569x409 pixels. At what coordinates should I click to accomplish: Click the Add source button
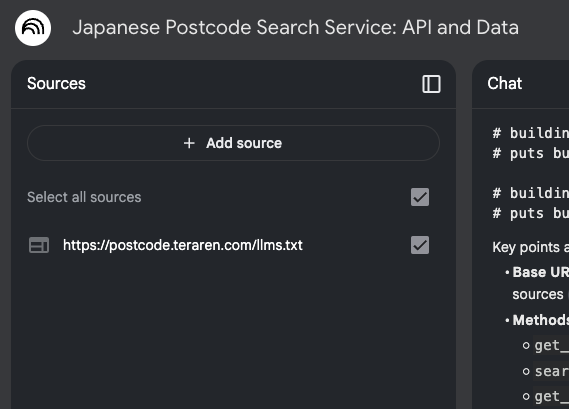pyautogui.click(x=233, y=143)
